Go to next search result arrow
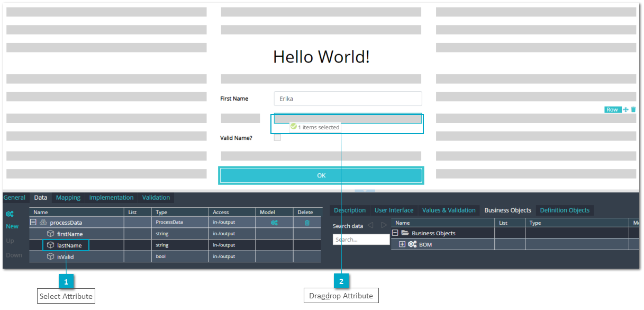644x310 pixels. pos(384,225)
